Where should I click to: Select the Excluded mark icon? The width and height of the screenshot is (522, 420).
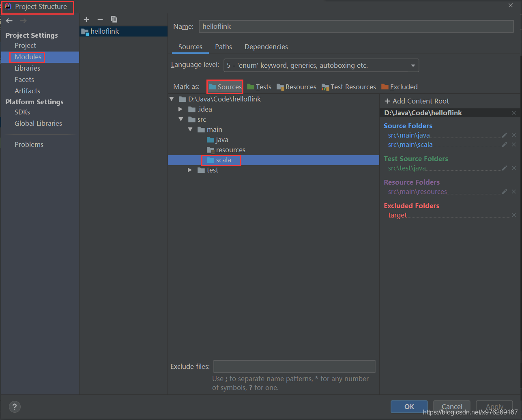(x=399, y=86)
